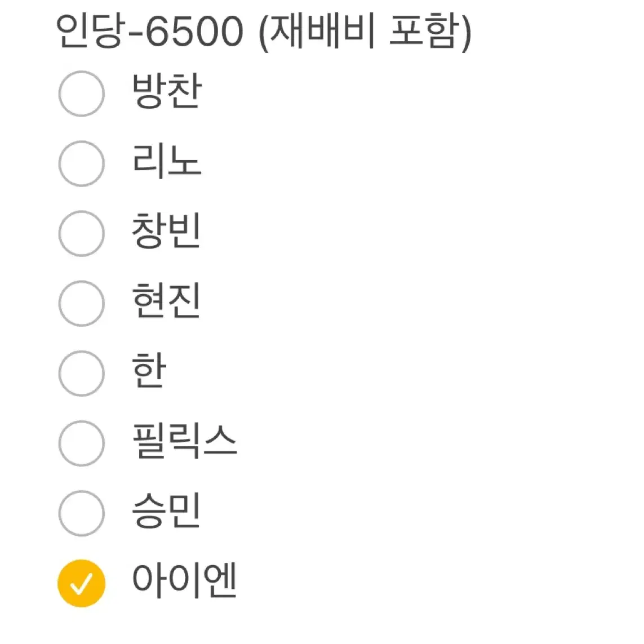Select the 승민 radio button

(x=81, y=513)
